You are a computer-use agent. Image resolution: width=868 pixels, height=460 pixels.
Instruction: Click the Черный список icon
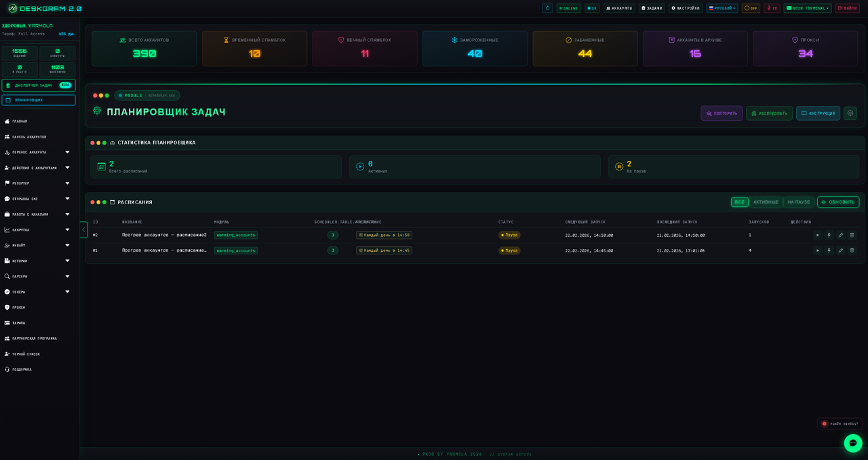click(x=7, y=354)
